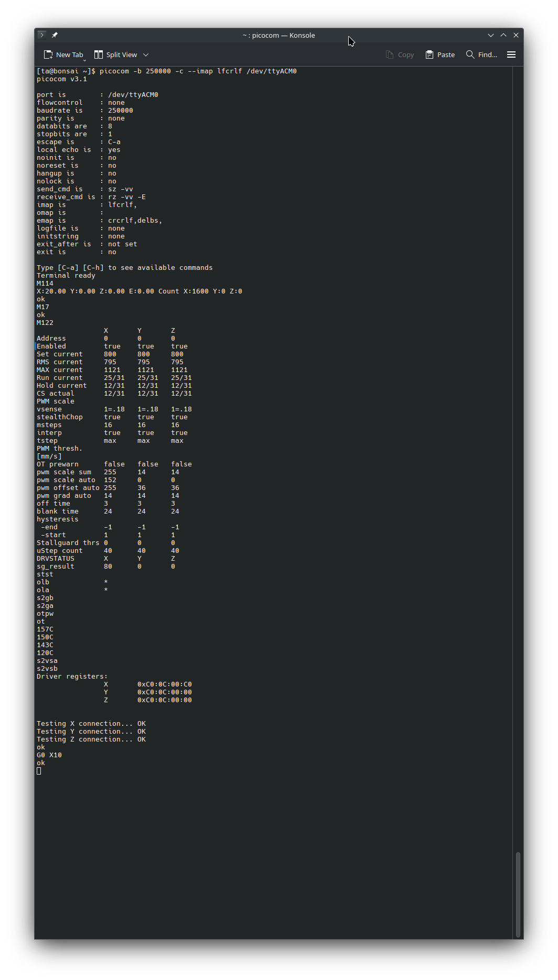The image size is (558, 980).
Task: Open the hamburger menu
Action: tap(511, 55)
